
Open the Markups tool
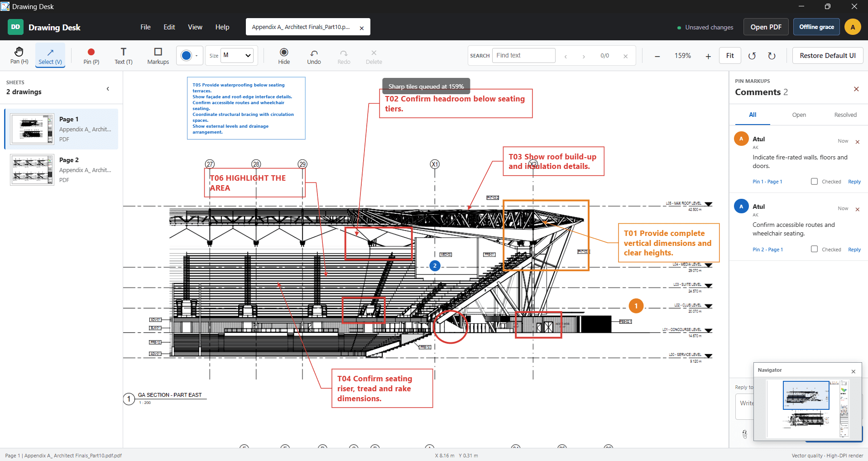(158, 56)
